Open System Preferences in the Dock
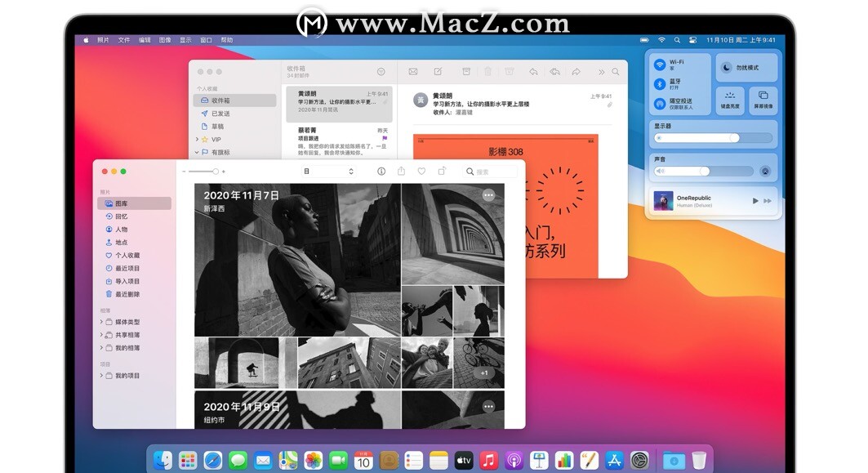 click(639, 460)
